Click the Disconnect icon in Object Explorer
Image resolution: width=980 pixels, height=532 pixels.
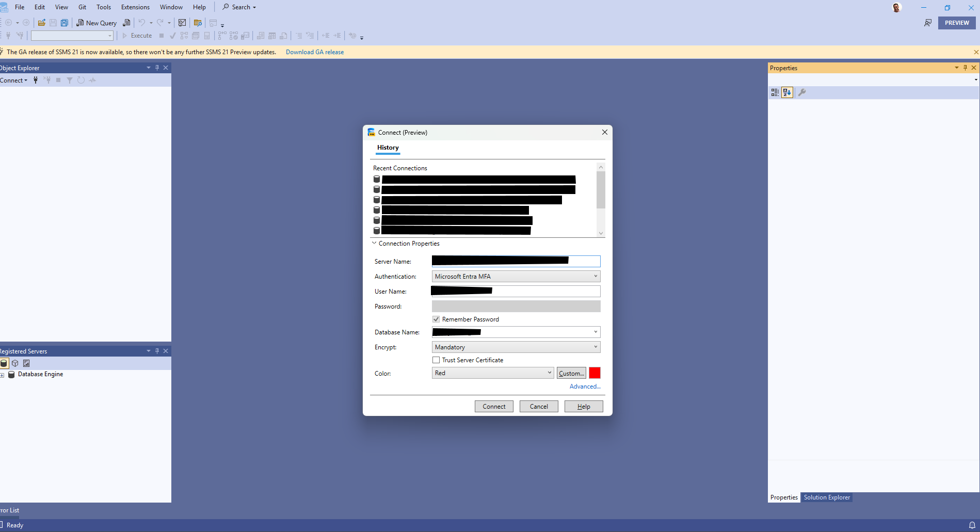click(x=47, y=80)
